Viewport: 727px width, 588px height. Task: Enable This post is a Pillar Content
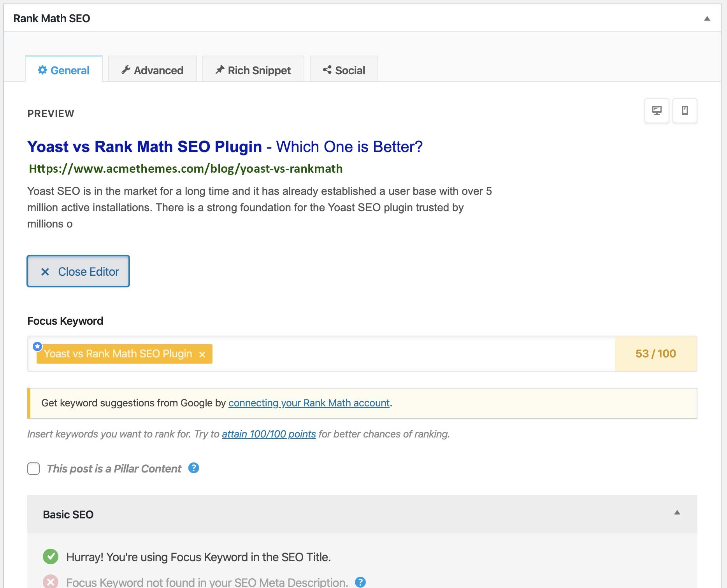pyautogui.click(x=33, y=469)
